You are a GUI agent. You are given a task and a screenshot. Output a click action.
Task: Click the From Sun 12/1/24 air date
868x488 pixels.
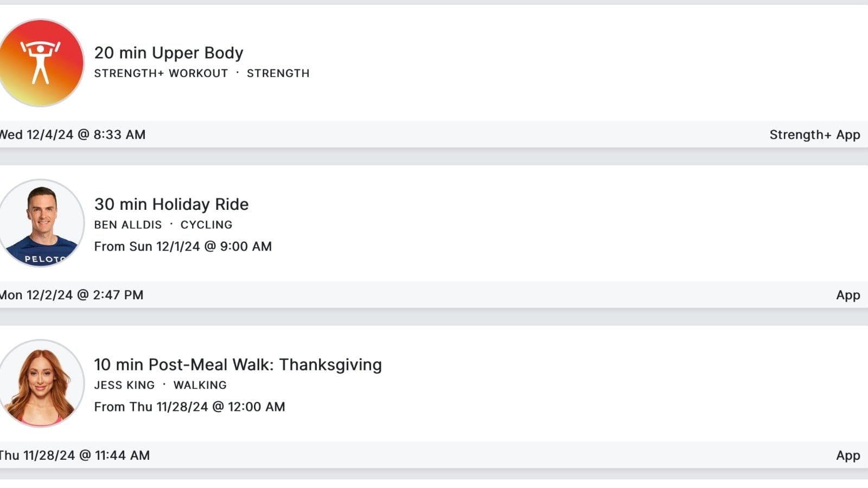tap(183, 246)
